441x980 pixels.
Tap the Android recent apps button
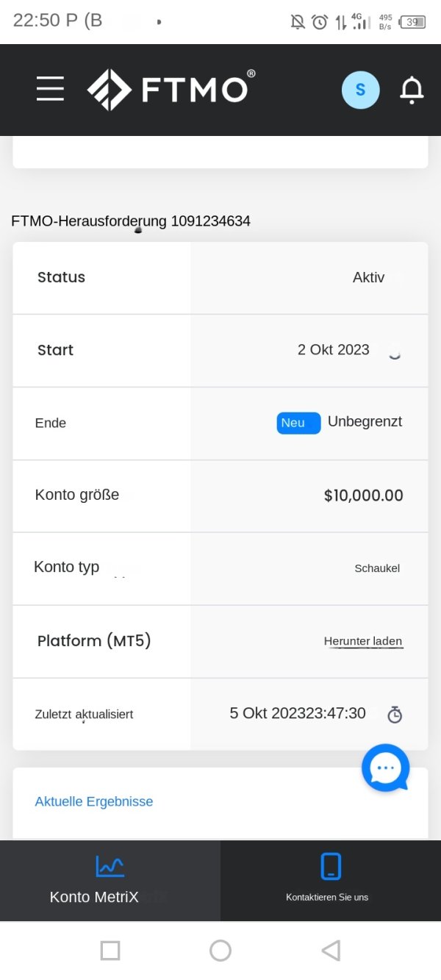[110, 951]
